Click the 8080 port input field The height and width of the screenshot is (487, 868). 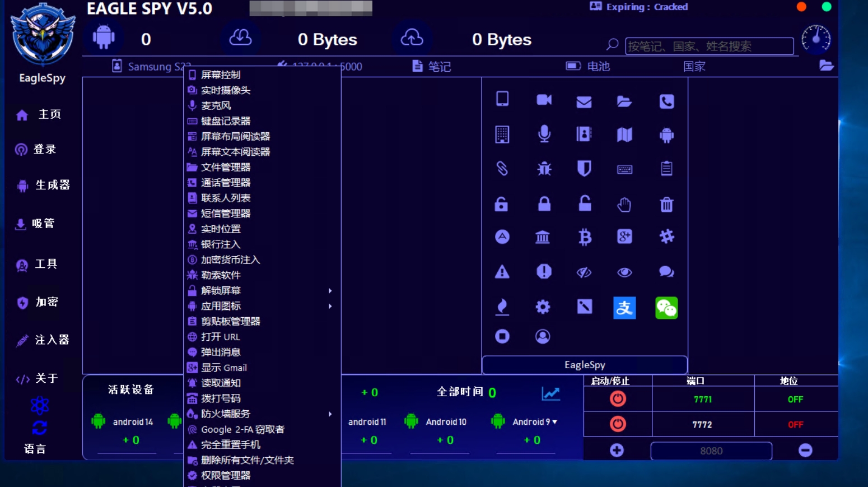tap(711, 451)
